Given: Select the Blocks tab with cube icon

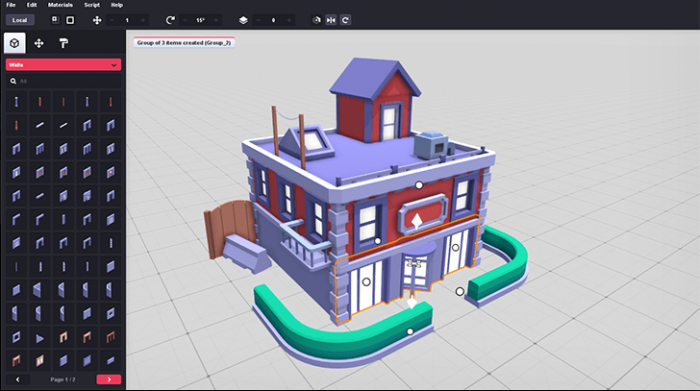Looking at the screenshot, I should tap(14, 43).
